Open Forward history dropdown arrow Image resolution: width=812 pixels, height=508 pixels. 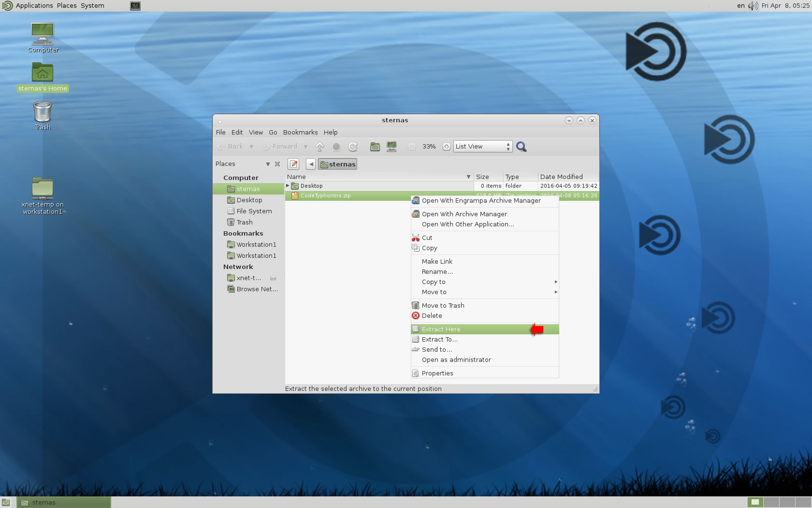305,147
